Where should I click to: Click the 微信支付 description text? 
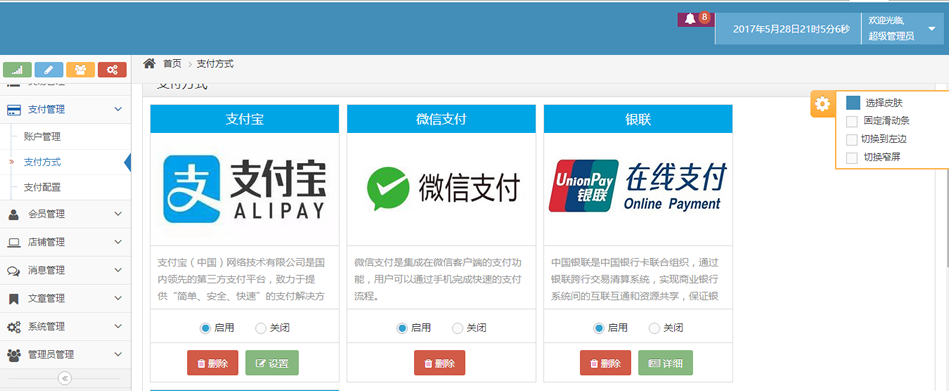click(x=438, y=280)
